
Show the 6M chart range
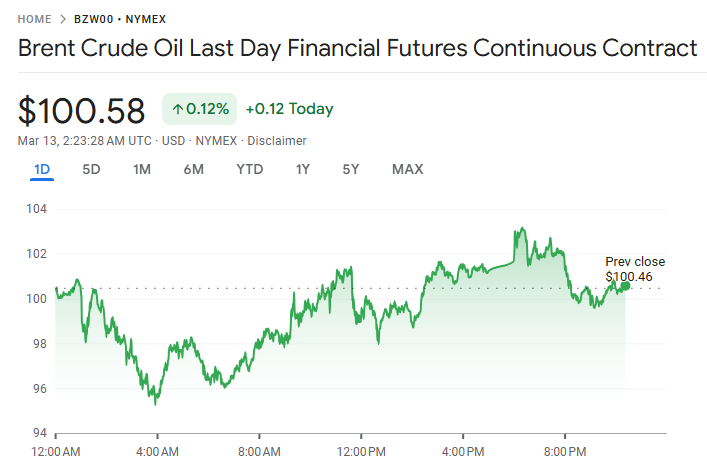point(193,169)
